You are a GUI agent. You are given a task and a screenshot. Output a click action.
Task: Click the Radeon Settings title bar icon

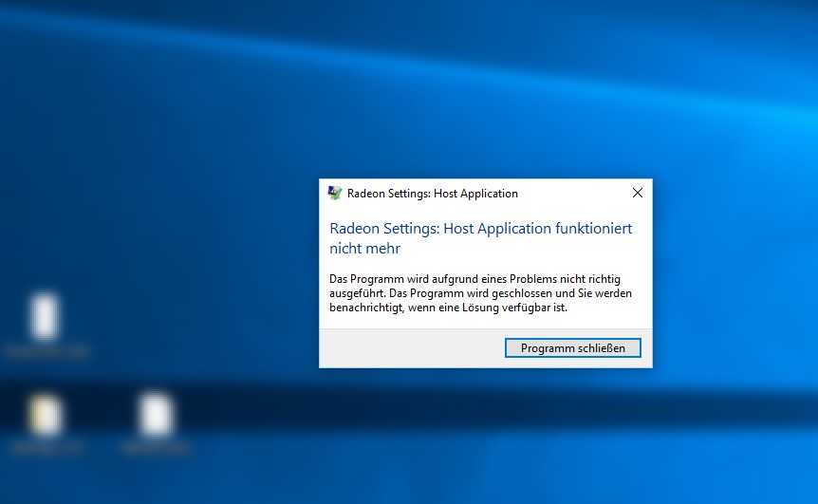coord(335,193)
